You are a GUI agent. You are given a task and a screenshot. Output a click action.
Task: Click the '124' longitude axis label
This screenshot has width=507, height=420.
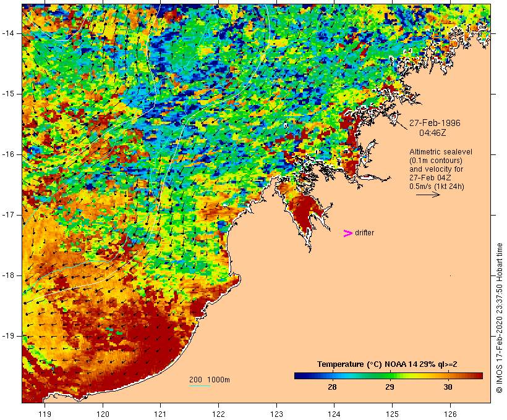coord(334,414)
